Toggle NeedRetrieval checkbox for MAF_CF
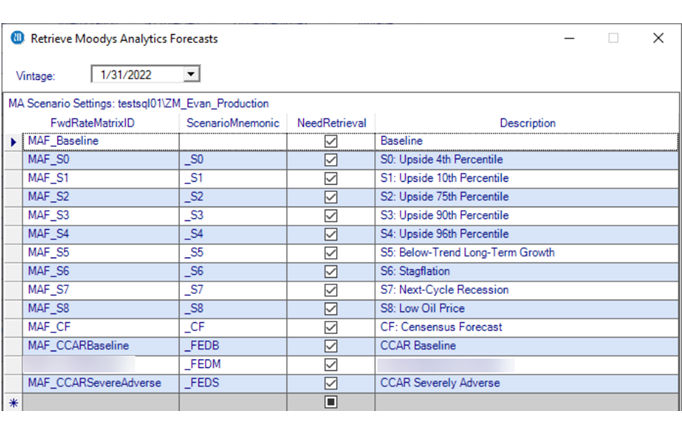This screenshot has height=432, width=682. pyautogui.click(x=331, y=328)
